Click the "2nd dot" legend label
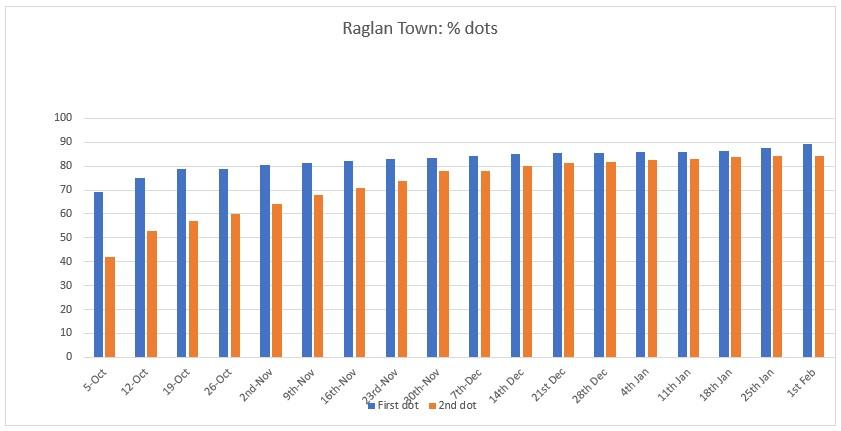Image resolution: width=841 pixels, height=431 pixels. point(454,406)
